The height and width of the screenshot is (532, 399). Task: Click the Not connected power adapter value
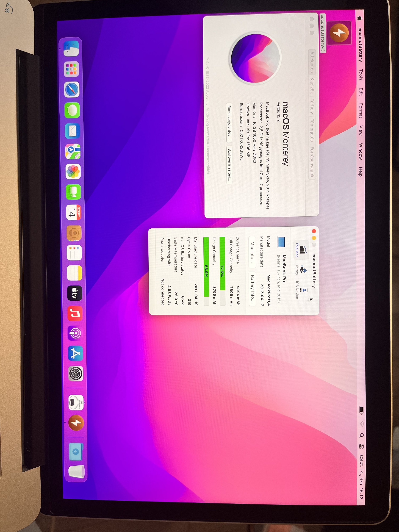click(x=163, y=292)
